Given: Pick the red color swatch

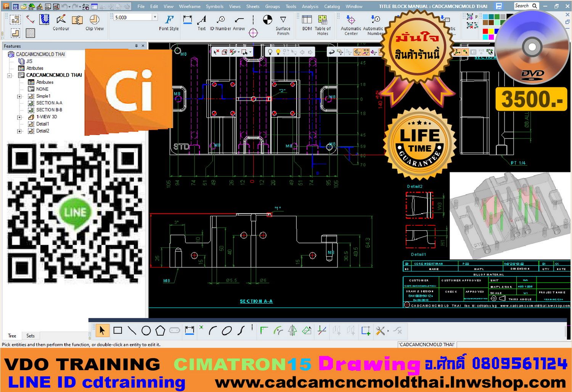Looking at the screenshot, I should point(485,31).
